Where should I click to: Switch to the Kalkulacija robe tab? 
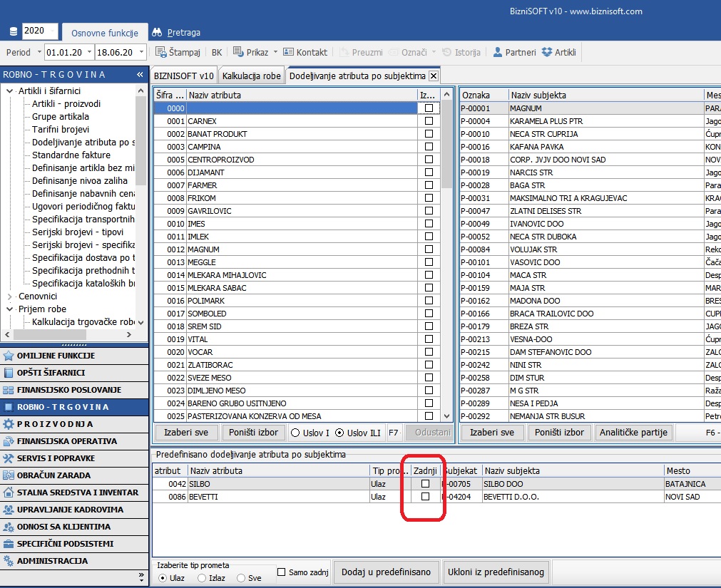(x=252, y=76)
